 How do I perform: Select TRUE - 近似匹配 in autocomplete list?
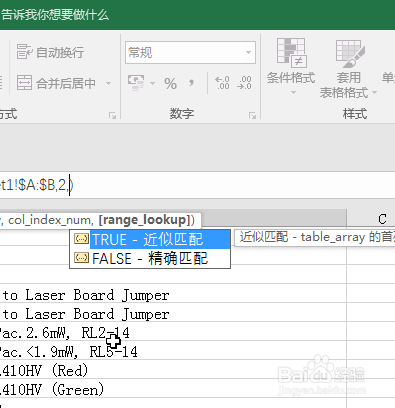click(x=150, y=239)
